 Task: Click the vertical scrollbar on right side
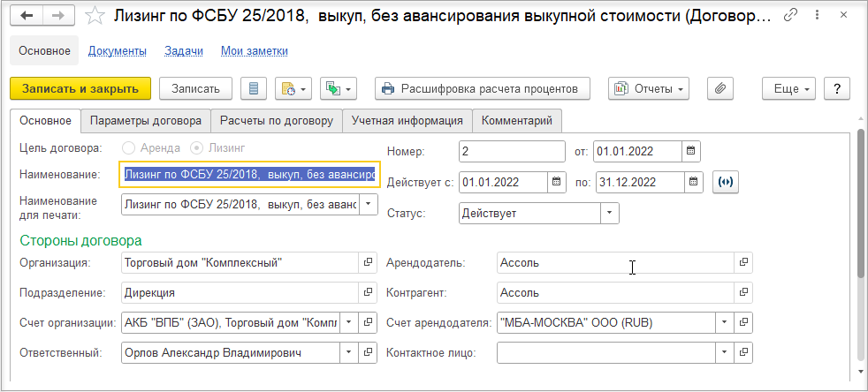tap(861, 205)
